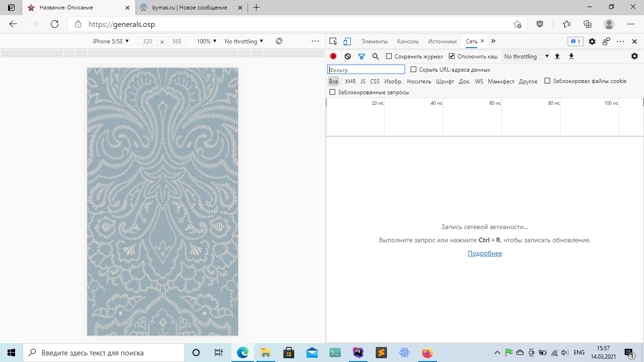Open the 'Элементы' DevTools tab

click(374, 41)
